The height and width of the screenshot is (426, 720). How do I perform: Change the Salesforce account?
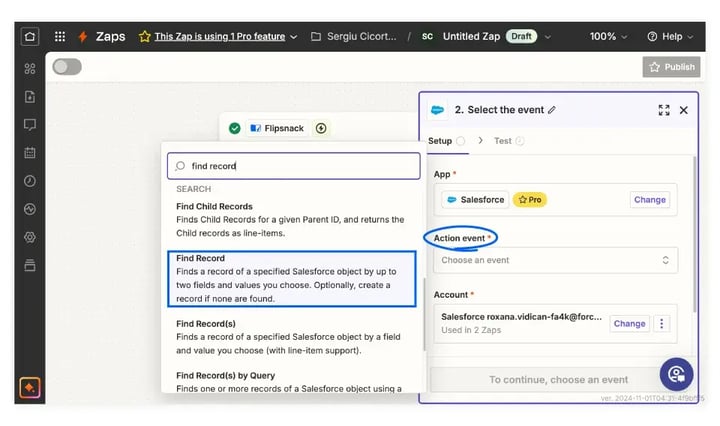[x=630, y=324]
